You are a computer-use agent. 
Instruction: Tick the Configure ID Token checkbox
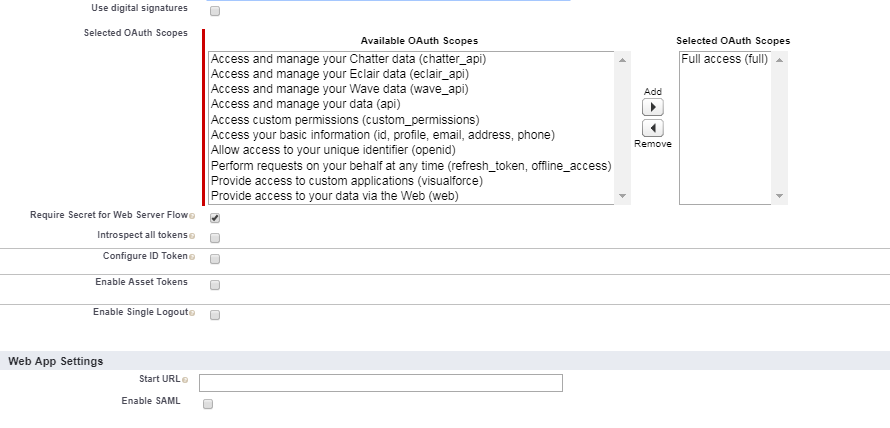[215, 258]
